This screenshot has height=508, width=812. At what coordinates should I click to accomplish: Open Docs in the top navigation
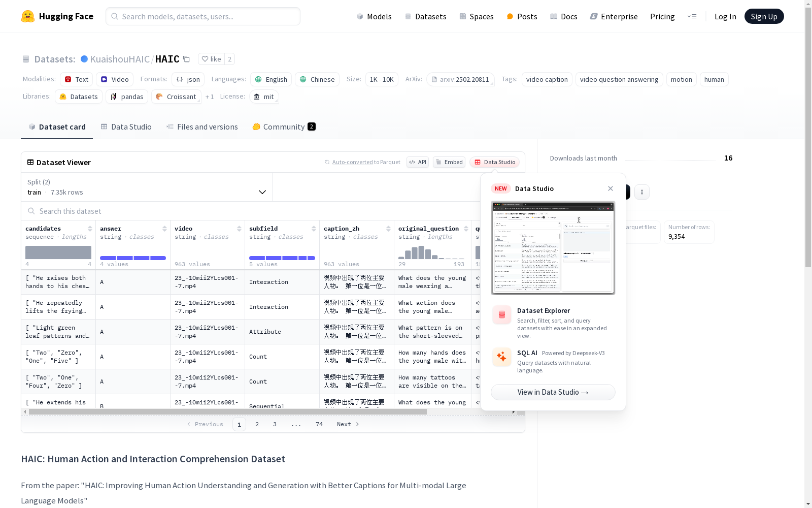coord(564,16)
